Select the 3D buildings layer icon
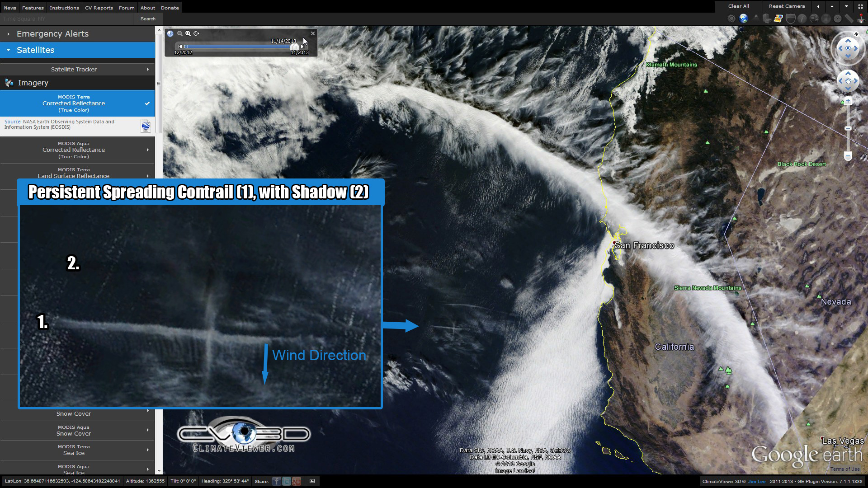The image size is (868, 488). tap(767, 18)
